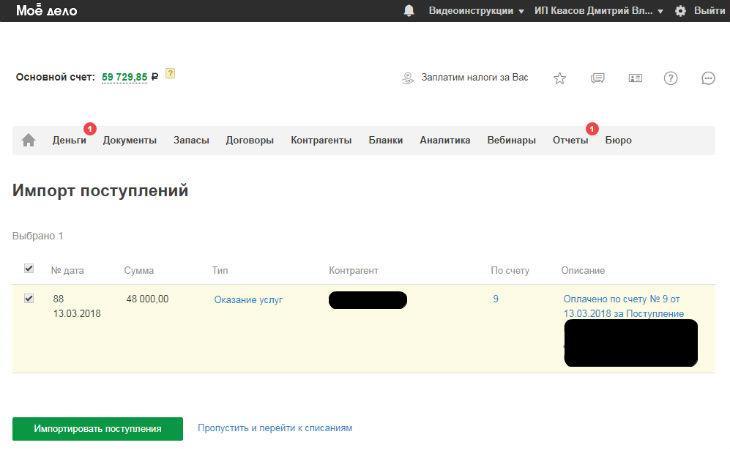The image size is (730, 449).
Task: Click the favorites star icon
Action: pos(560,78)
